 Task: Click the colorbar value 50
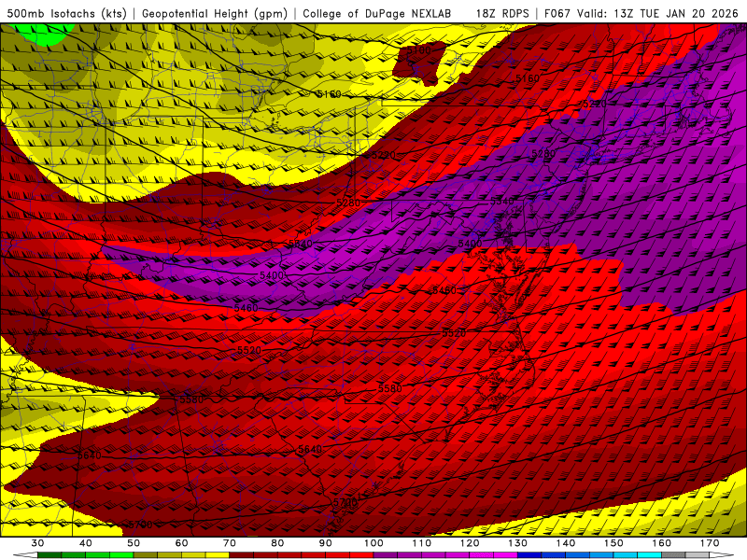134,543
